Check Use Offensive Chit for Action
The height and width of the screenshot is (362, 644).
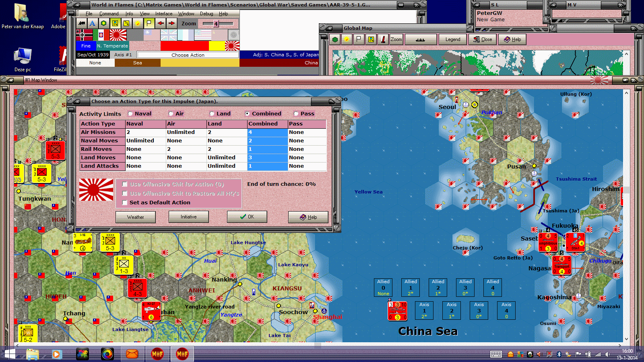tap(125, 184)
